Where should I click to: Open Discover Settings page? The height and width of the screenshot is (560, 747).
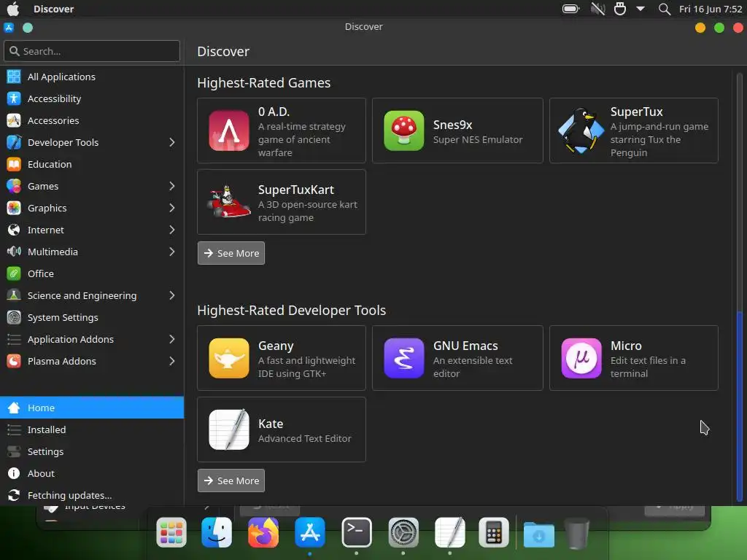pos(92,451)
